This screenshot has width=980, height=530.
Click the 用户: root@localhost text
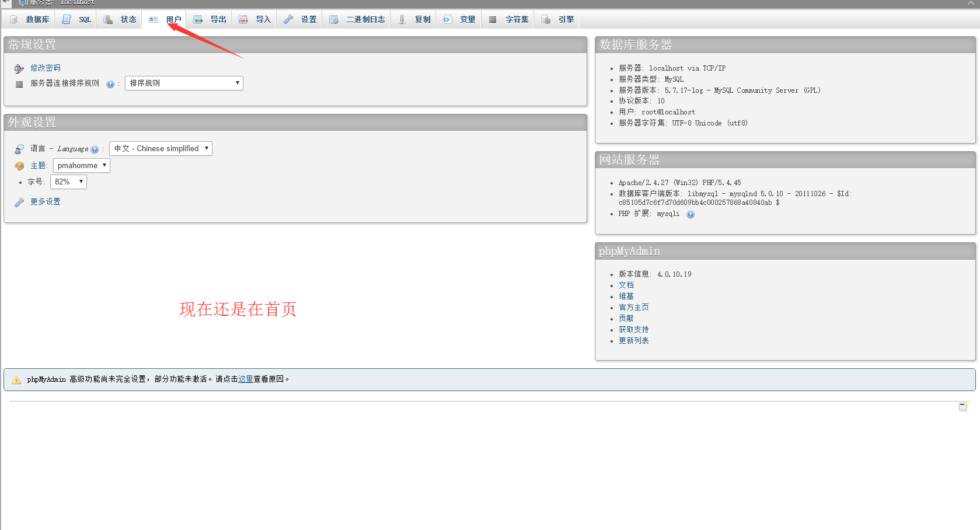657,112
